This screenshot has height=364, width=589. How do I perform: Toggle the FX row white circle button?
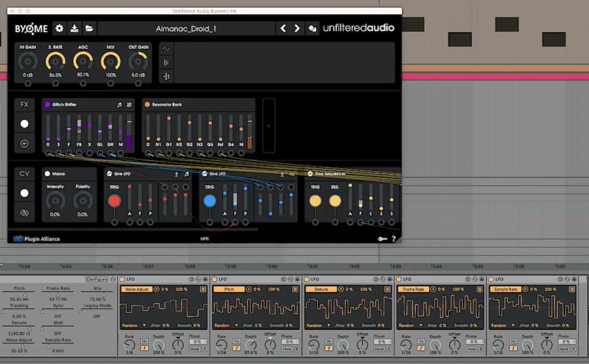pyautogui.click(x=25, y=124)
